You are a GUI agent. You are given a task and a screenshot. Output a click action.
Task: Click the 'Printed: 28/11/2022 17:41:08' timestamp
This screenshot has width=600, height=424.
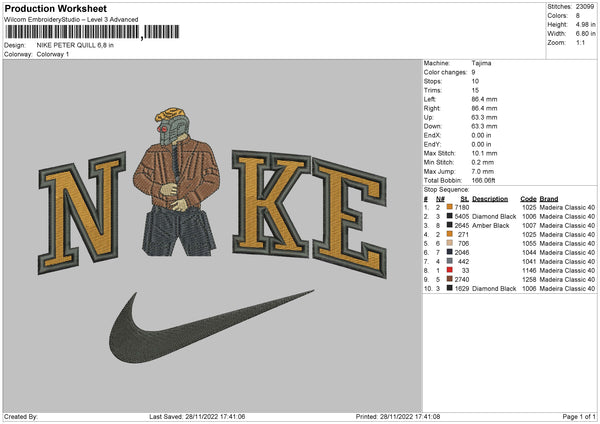[398, 416]
